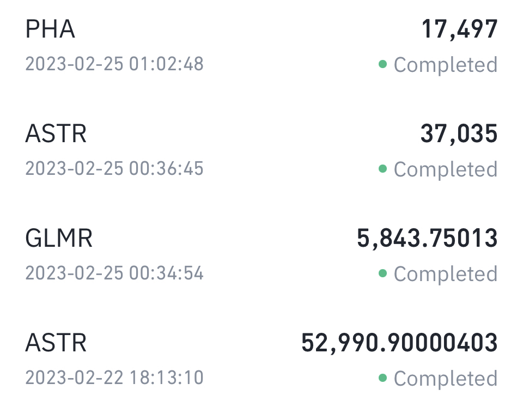Click Completed label under 37,035
This screenshot has height=420, width=523.
(x=446, y=169)
